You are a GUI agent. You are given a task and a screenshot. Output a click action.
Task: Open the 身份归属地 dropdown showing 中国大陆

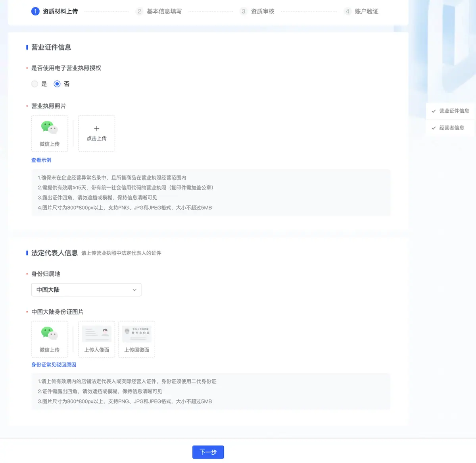(86, 289)
